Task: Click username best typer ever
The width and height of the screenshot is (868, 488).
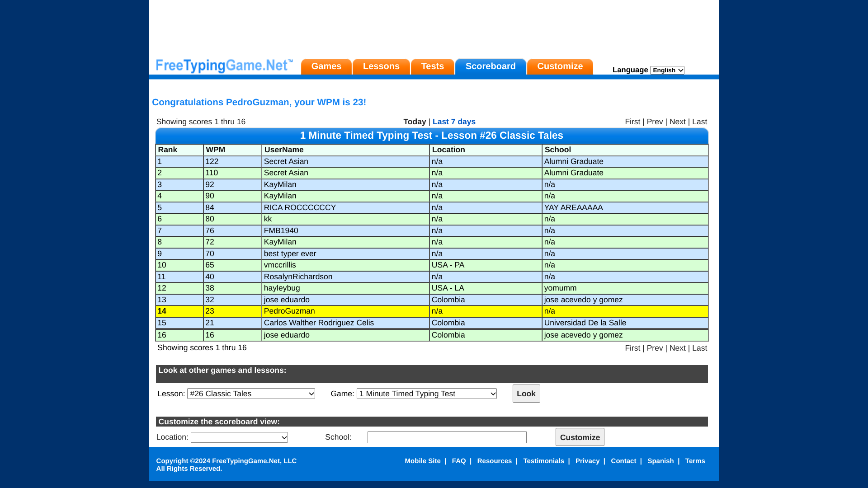Action: [x=290, y=254]
